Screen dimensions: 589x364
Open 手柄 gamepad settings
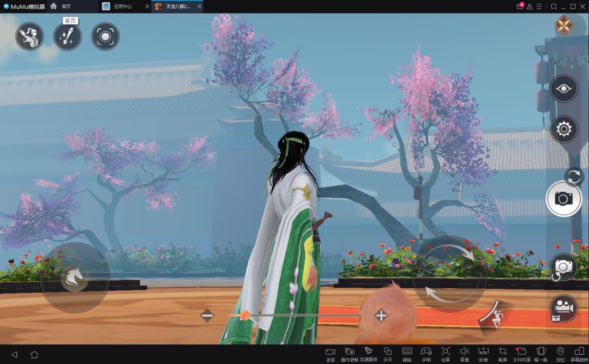click(x=426, y=354)
